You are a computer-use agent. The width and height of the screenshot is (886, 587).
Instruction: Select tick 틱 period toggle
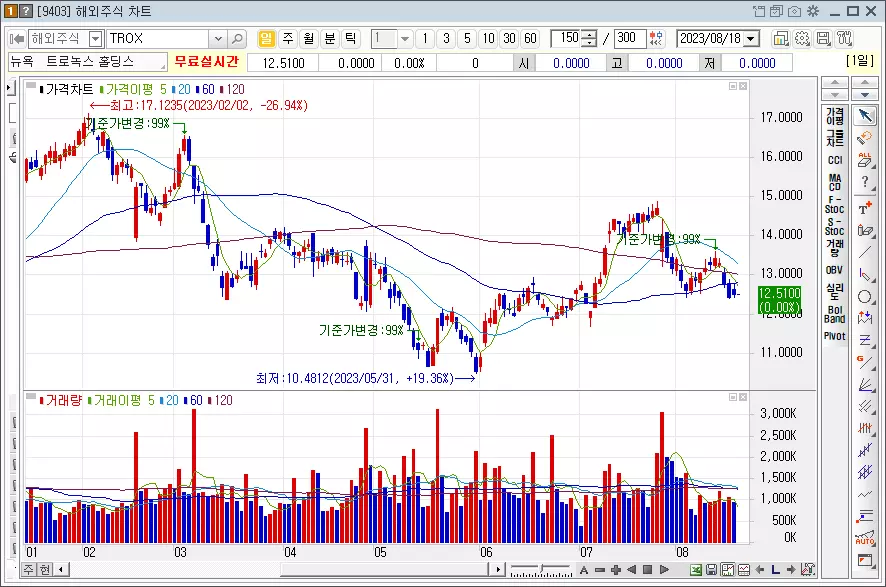point(351,38)
